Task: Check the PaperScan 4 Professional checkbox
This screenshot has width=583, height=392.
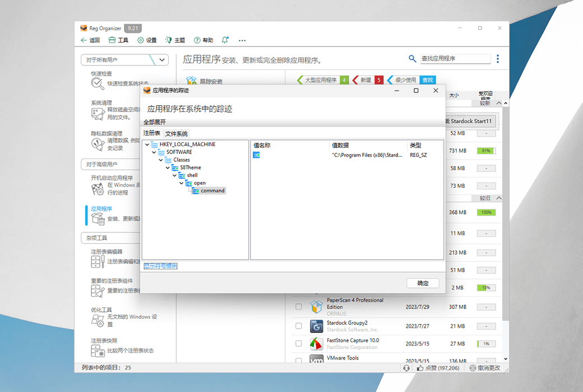Action: coord(299,306)
